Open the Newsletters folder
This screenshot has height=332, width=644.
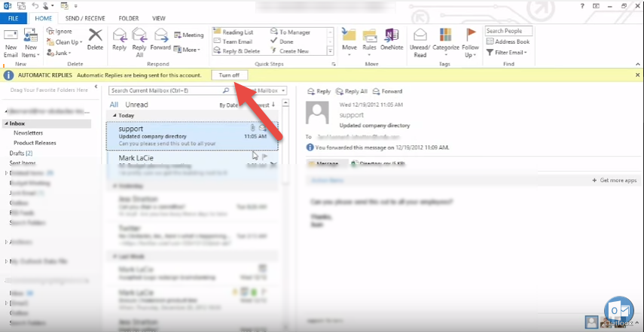pyautogui.click(x=29, y=133)
